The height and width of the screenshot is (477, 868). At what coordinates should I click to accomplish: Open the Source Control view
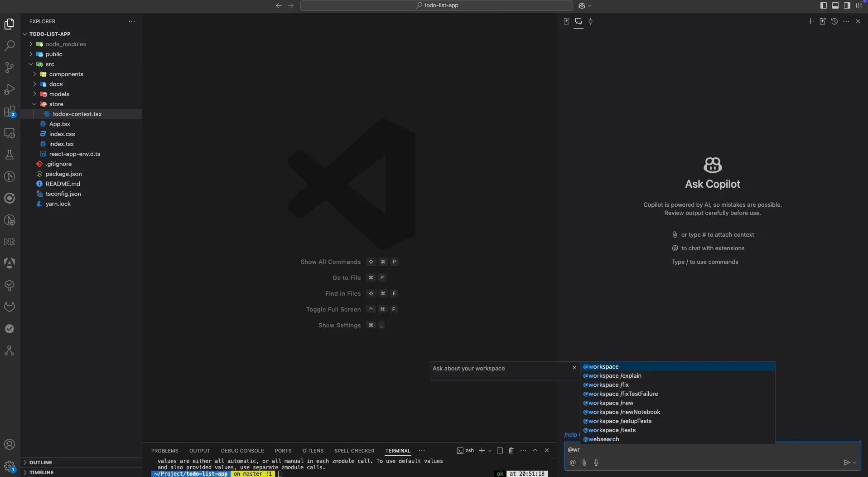(x=10, y=68)
